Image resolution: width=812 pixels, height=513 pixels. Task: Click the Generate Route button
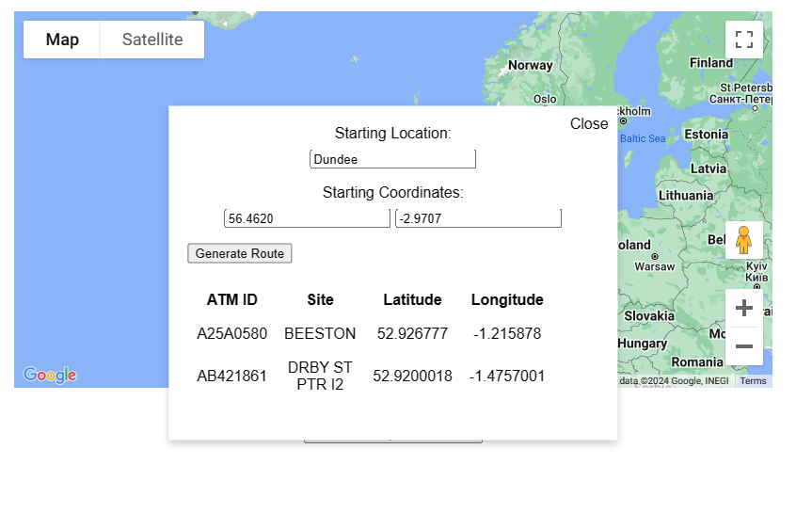(240, 253)
